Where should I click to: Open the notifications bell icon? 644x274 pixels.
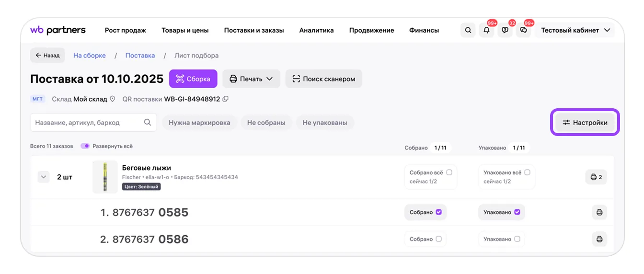486,30
